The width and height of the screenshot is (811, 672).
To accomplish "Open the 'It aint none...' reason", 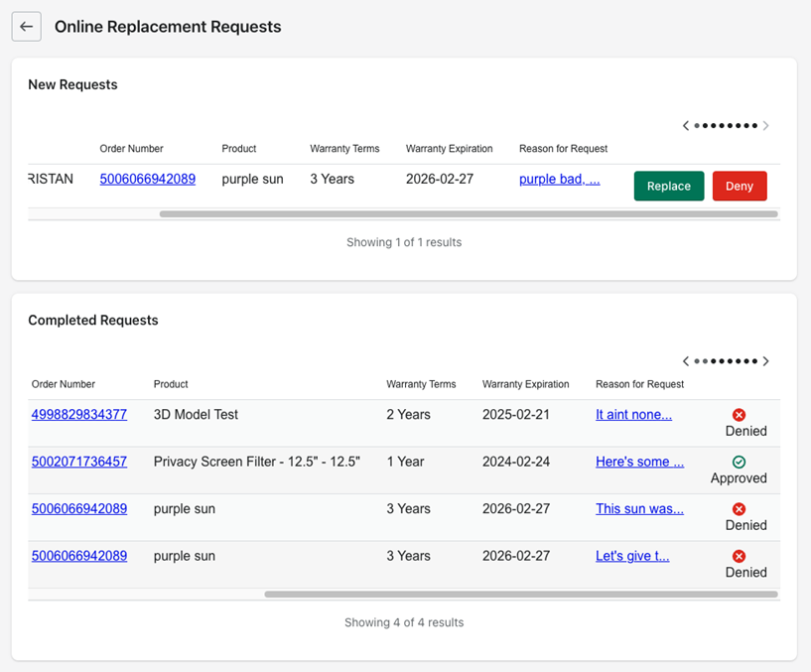I will pos(633,415).
